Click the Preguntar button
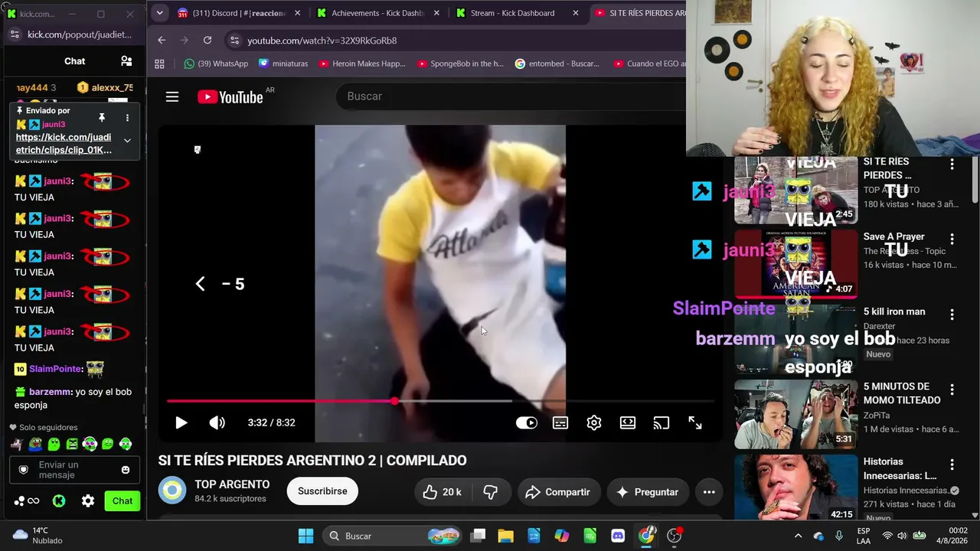The image size is (980, 551). pyautogui.click(x=648, y=492)
